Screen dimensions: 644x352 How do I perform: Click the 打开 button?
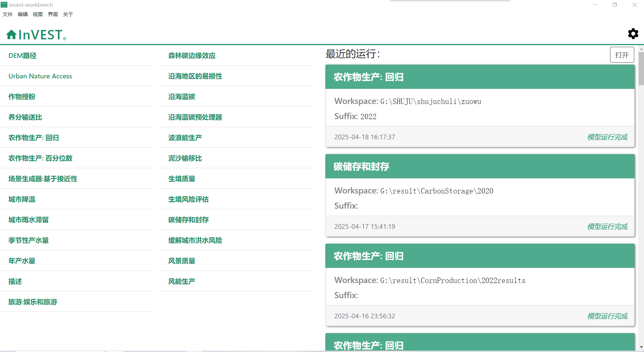622,55
